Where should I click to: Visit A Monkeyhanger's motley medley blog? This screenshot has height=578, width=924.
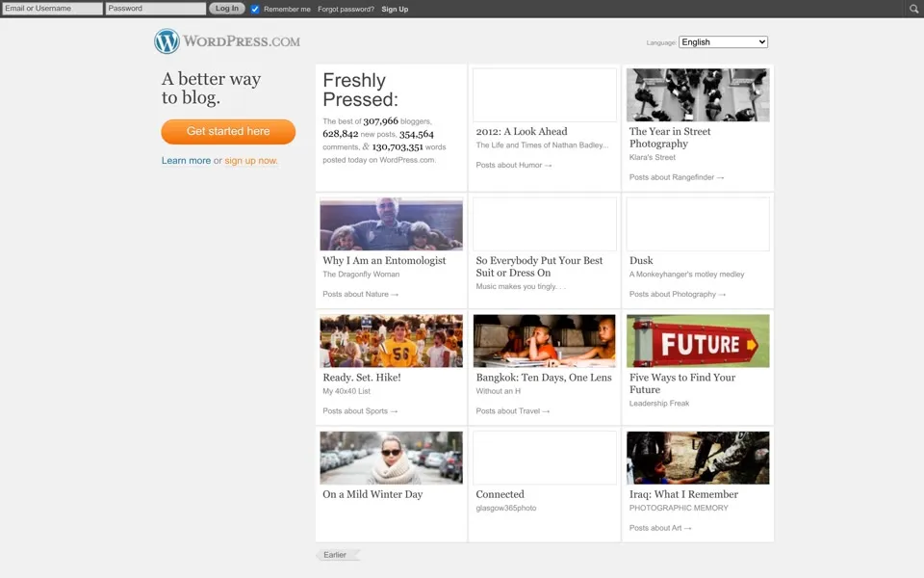(686, 275)
